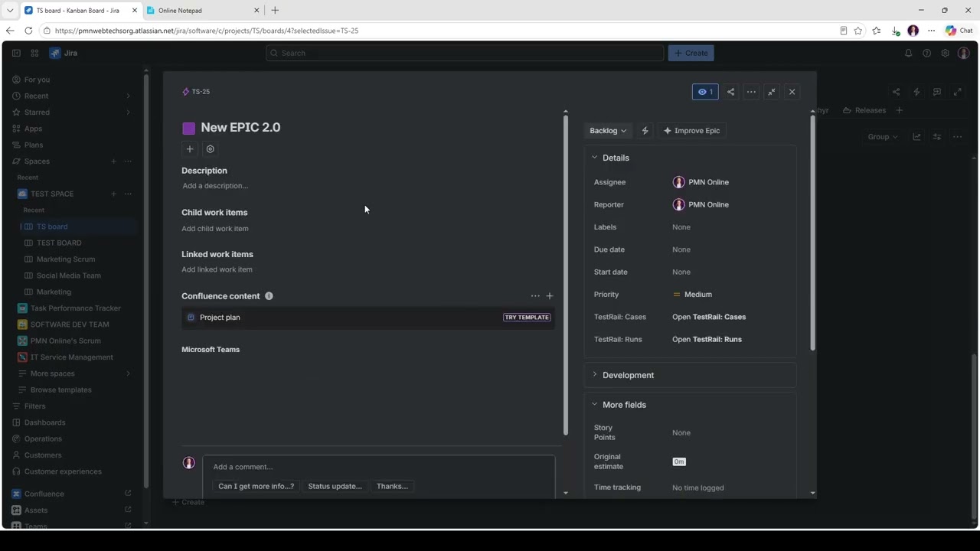Click the plus icon next to TEST SPACE

click(113, 194)
